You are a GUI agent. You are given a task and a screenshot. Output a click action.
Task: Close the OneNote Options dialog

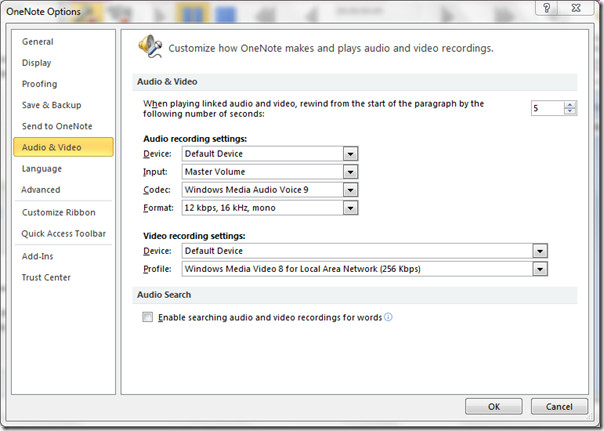coord(576,8)
